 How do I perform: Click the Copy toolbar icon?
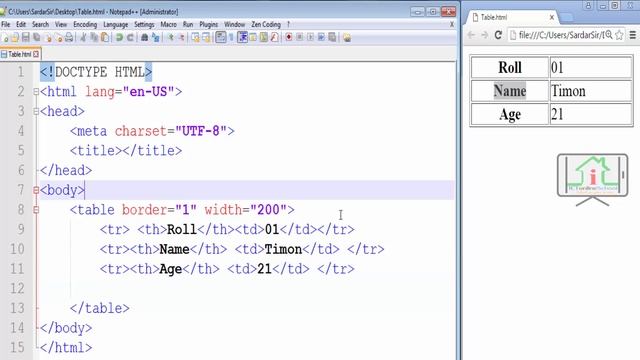(x=94, y=38)
